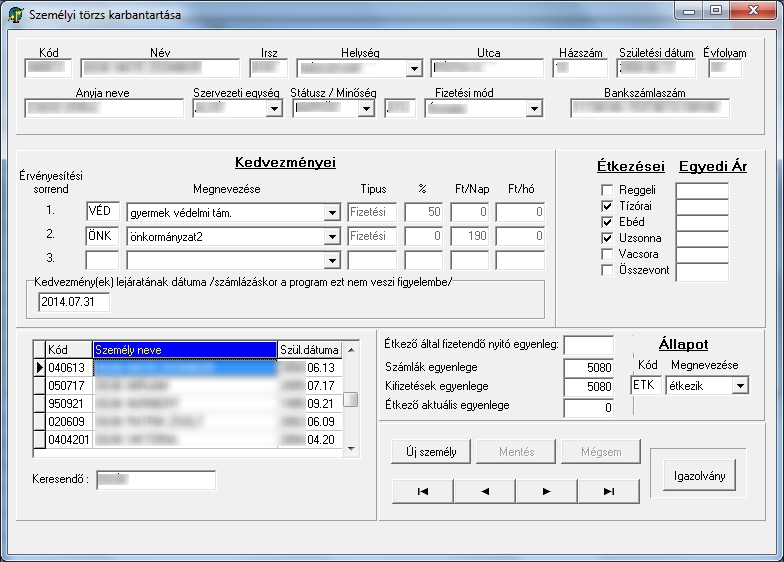Image resolution: width=784 pixels, height=562 pixels.
Task: Click the 50 percent value field
Action: coord(424,212)
